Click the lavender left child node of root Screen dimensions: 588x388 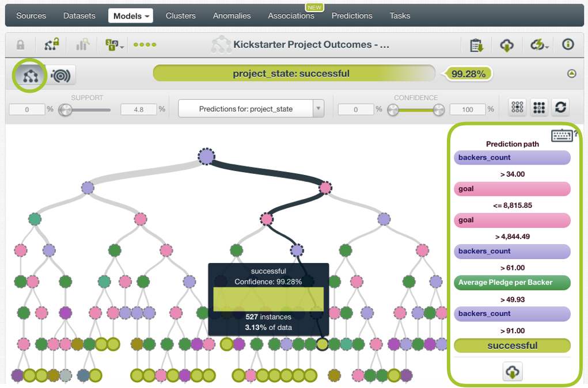tap(88, 188)
